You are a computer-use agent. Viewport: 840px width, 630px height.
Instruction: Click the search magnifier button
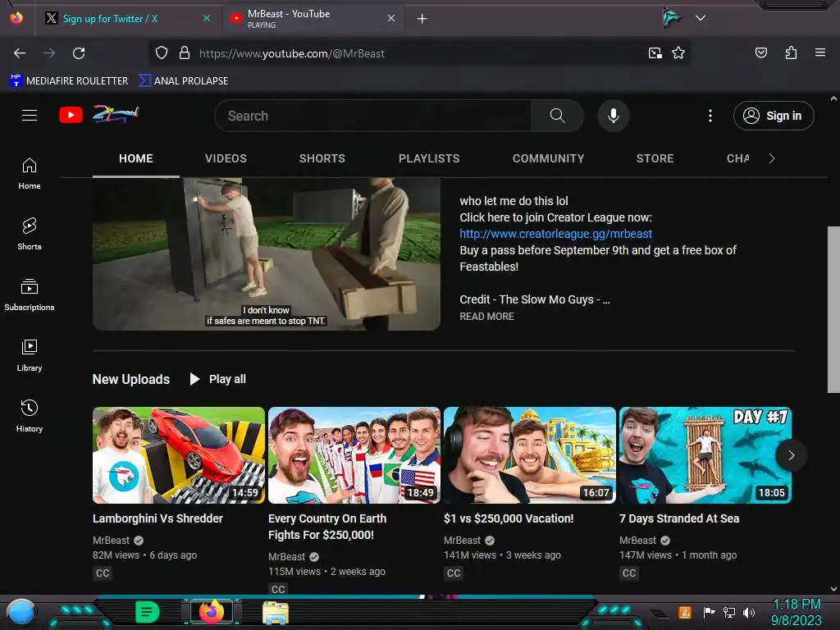[x=557, y=116]
